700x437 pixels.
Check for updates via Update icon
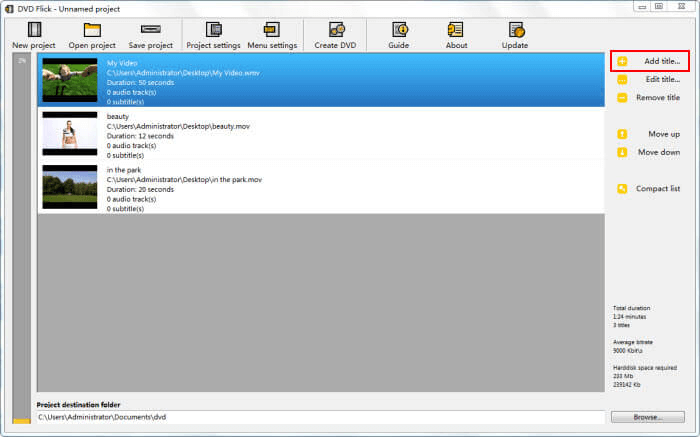pyautogui.click(x=517, y=35)
